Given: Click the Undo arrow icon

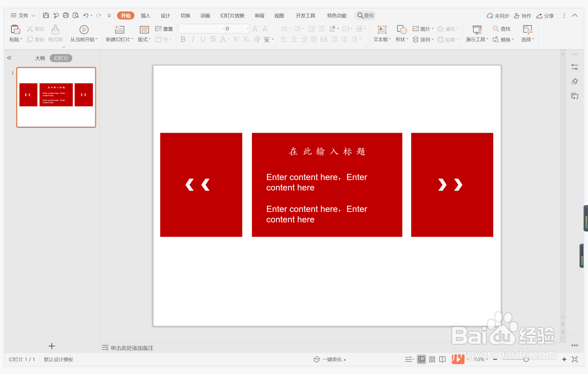Looking at the screenshot, I should [86, 15].
